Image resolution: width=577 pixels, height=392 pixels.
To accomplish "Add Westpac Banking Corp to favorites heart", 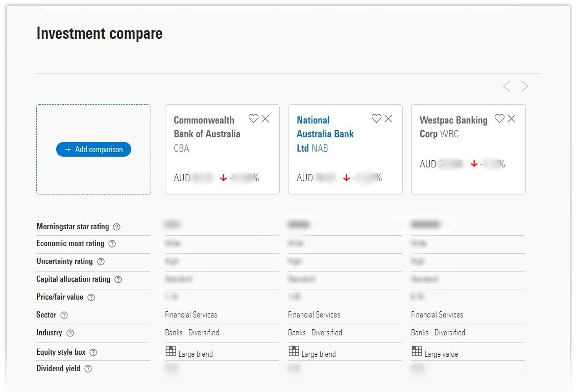I will (499, 118).
